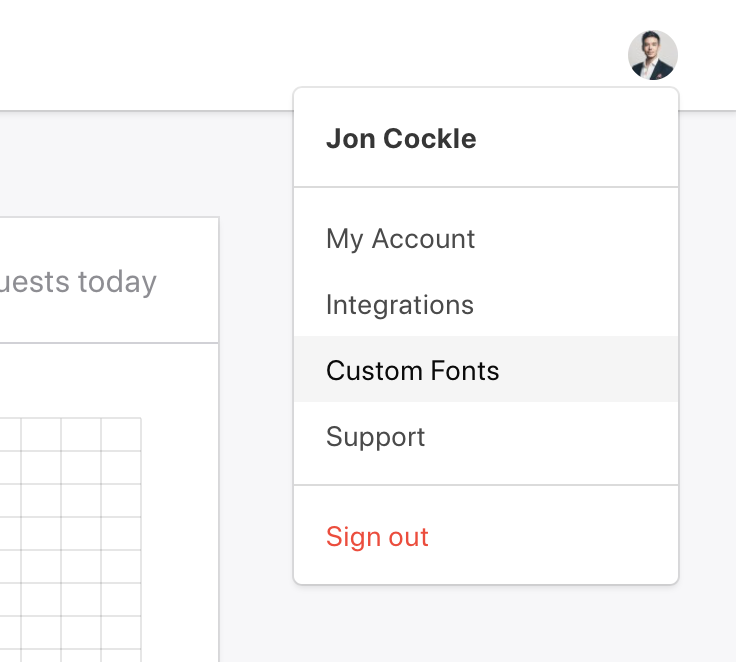Open the My Account page

pos(400,239)
